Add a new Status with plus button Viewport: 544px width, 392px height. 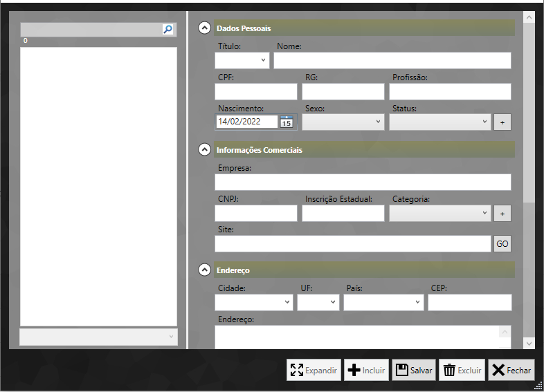(502, 122)
